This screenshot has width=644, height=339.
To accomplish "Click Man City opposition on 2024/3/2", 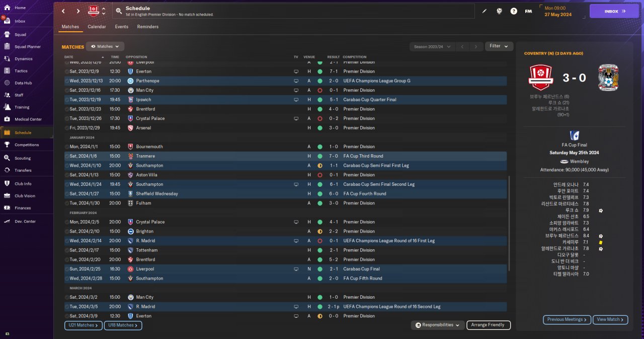I will [x=145, y=297].
